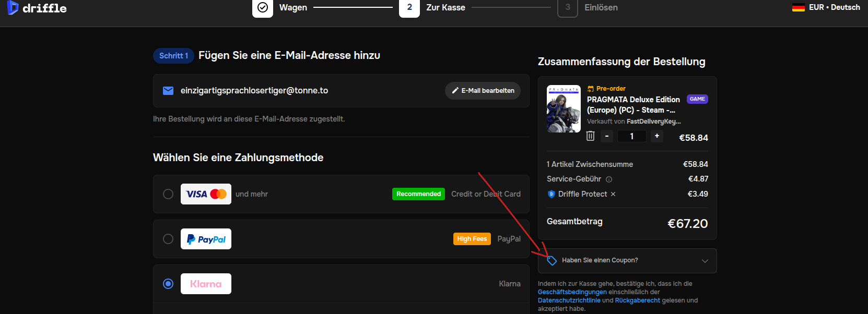Delete item using the trash can icon
The image size is (868, 314).
590,136
